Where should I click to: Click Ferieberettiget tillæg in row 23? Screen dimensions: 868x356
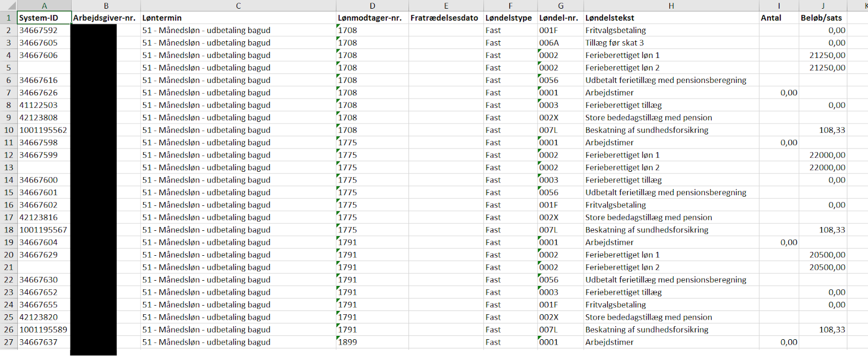(671, 292)
